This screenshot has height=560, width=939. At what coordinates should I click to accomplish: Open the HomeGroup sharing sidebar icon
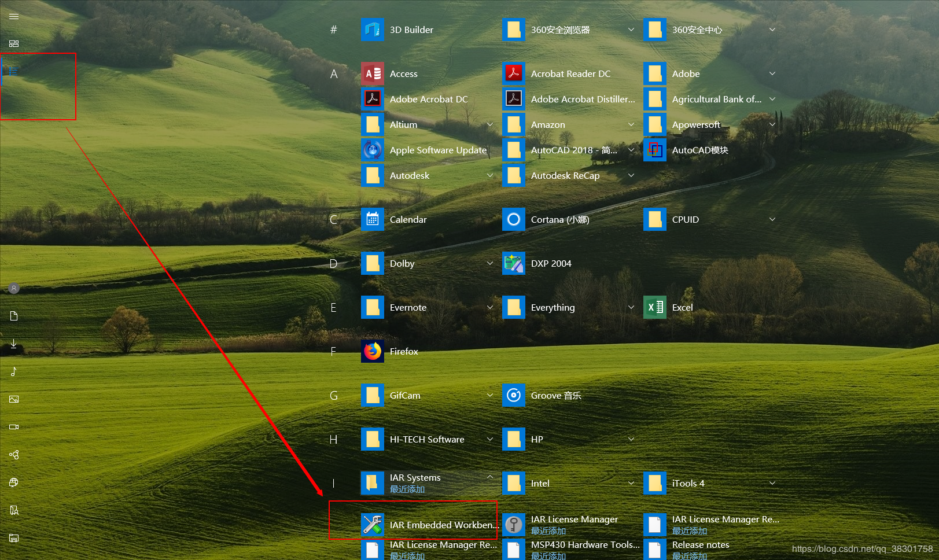14,455
